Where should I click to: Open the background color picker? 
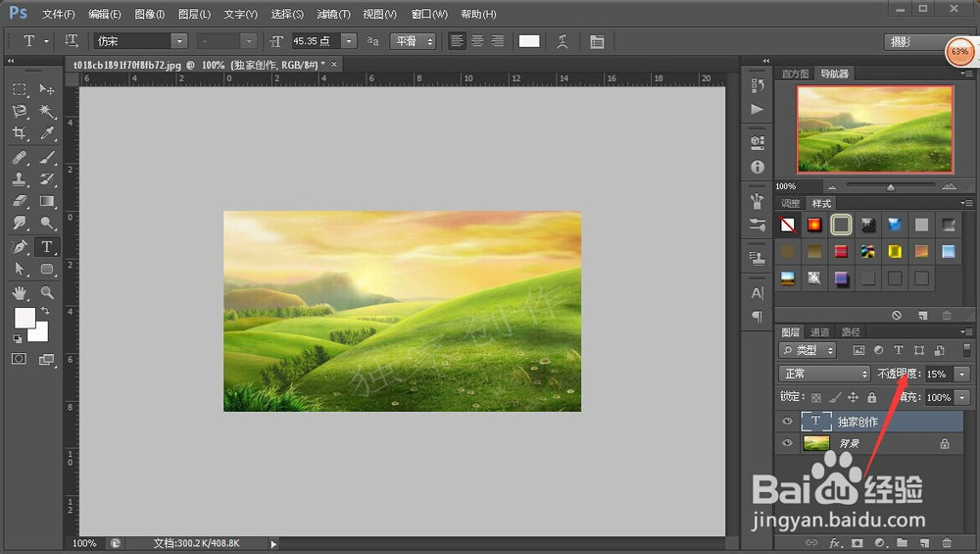click(41, 334)
